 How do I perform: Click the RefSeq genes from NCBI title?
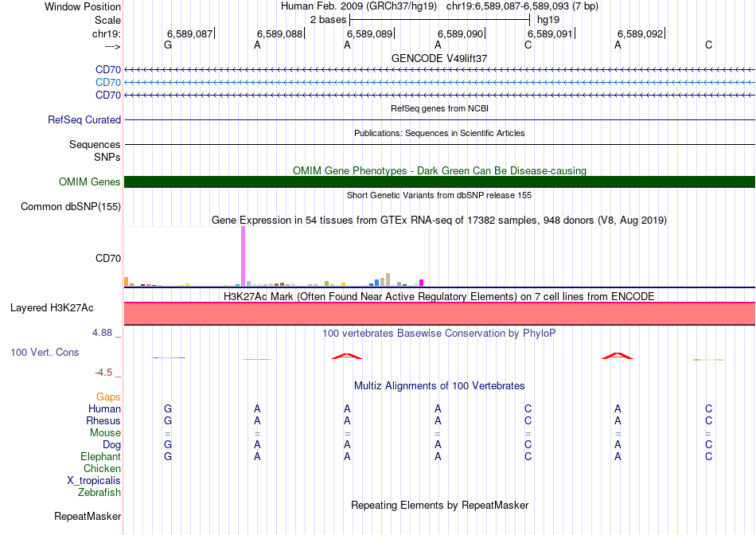coord(439,108)
